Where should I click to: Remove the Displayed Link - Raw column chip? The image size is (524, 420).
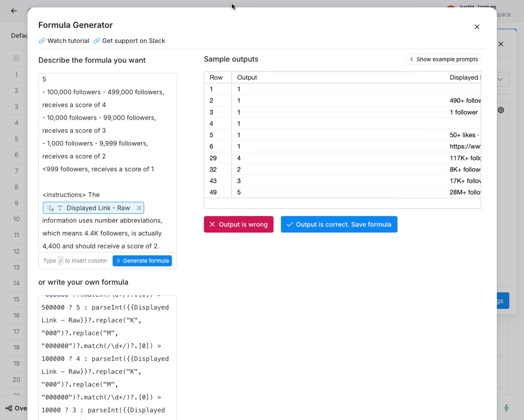pos(139,208)
